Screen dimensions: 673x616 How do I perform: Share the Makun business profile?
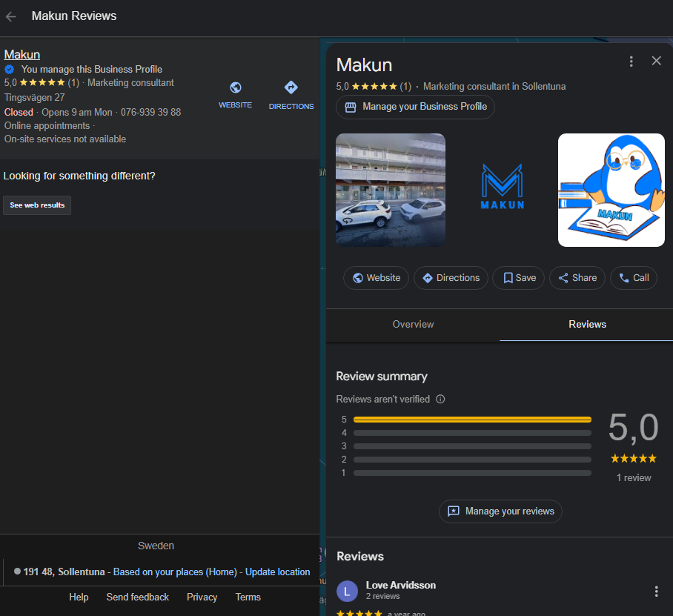pos(577,278)
